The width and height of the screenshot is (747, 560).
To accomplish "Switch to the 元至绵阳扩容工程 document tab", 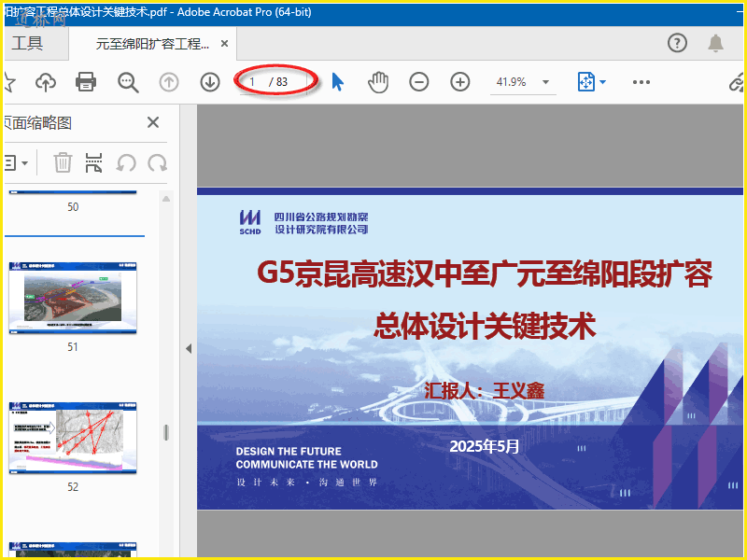I will click(x=152, y=44).
